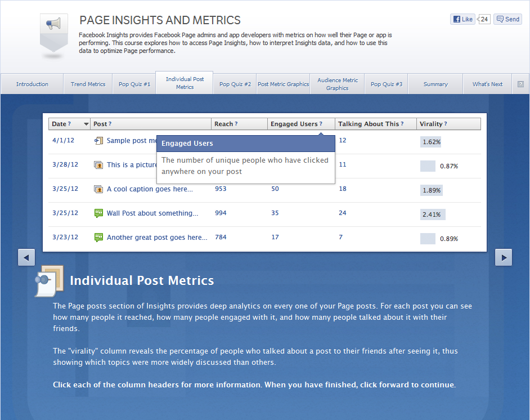Open the Sample post link
Image resolution: width=530 pixels, height=420 pixels.
click(x=132, y=141)
